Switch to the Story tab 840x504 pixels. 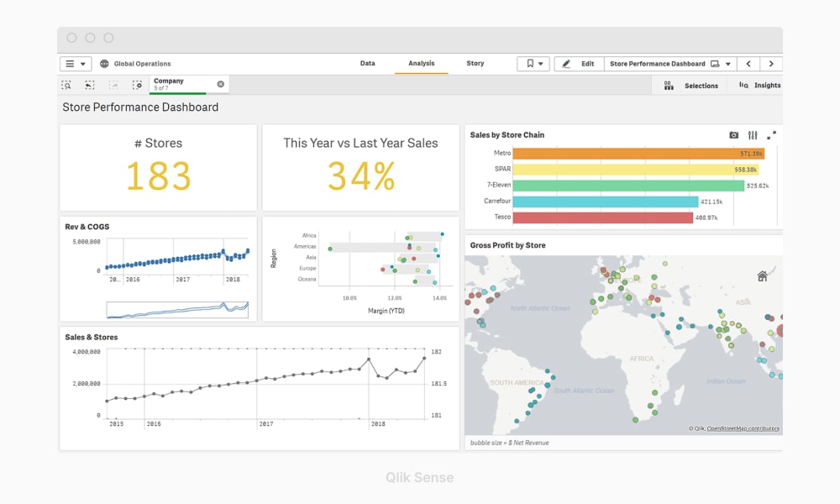pyautogui.click(x=475, y=63)
